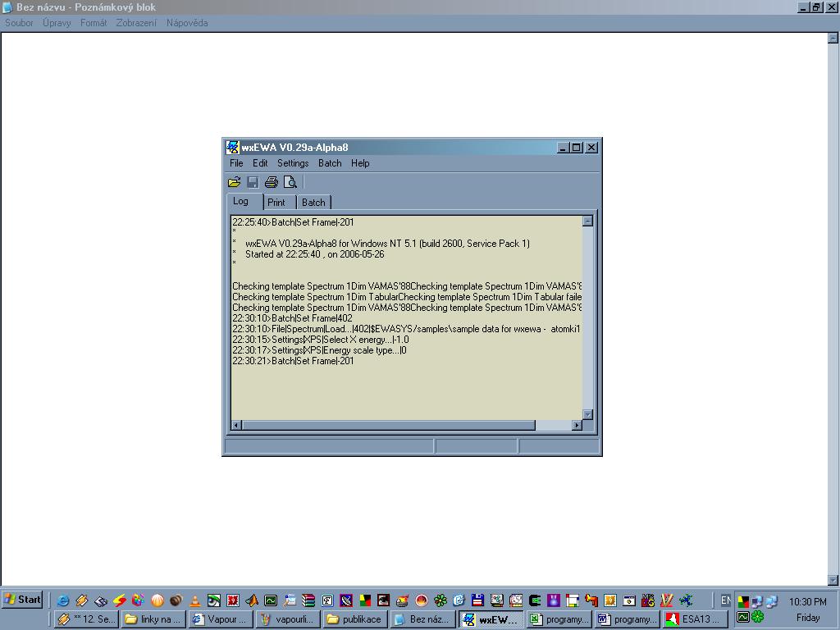The width and height of the screenshot is (840, 630).
Task: Click the log line with 'File|Spectrum|Load...'
Action: coord(406,329)
